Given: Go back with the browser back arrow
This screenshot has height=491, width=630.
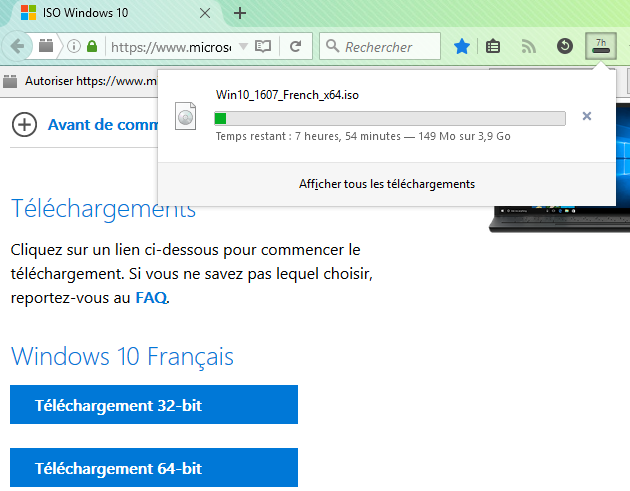Looking at the screenshot, I should pos(17,47).
